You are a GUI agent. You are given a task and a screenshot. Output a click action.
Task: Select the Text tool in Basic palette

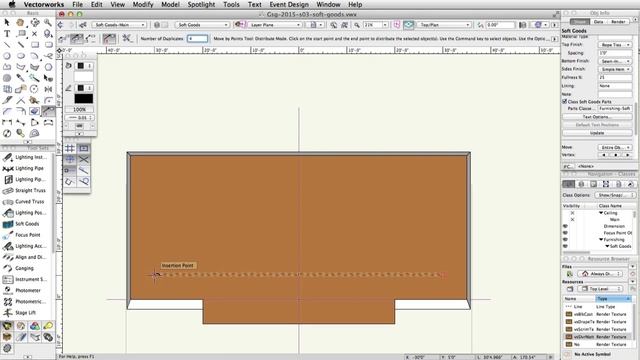coord(7,33)
